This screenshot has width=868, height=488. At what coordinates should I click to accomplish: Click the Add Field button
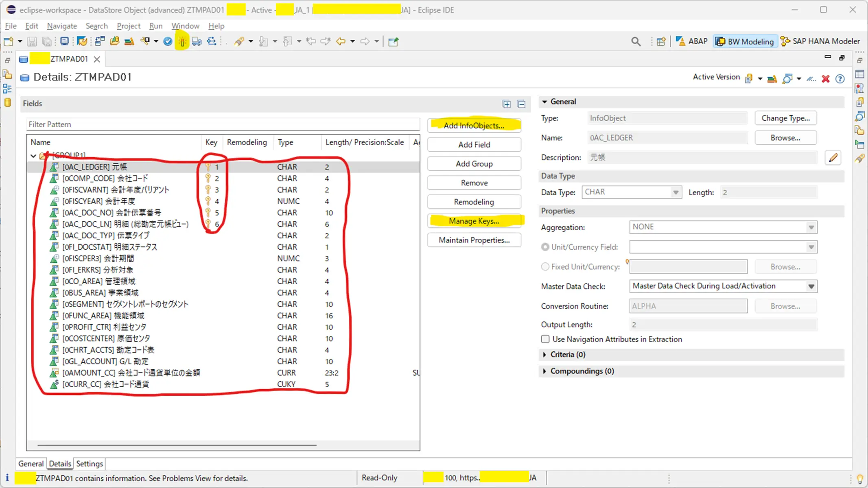pos(474,145)
